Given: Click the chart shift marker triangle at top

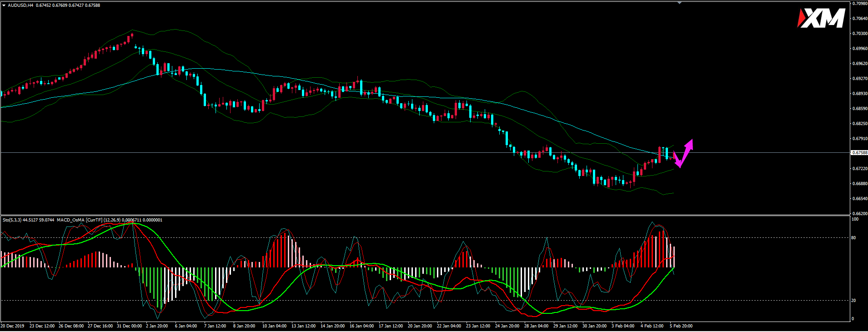Looking at the screenshot, I should (x=679, y=3).
